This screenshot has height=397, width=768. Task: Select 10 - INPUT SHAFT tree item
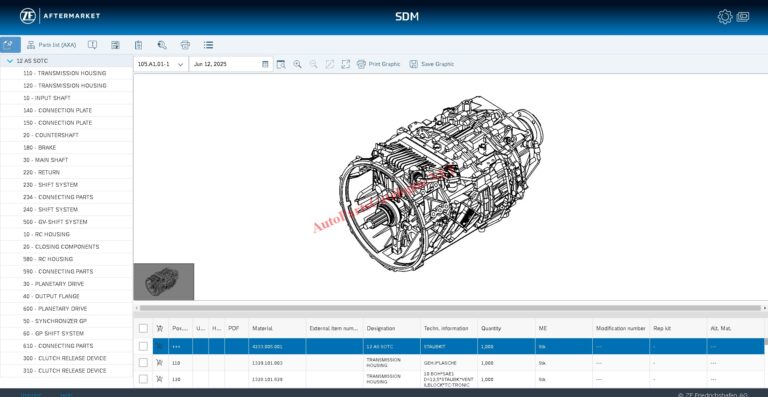(47, 98)
